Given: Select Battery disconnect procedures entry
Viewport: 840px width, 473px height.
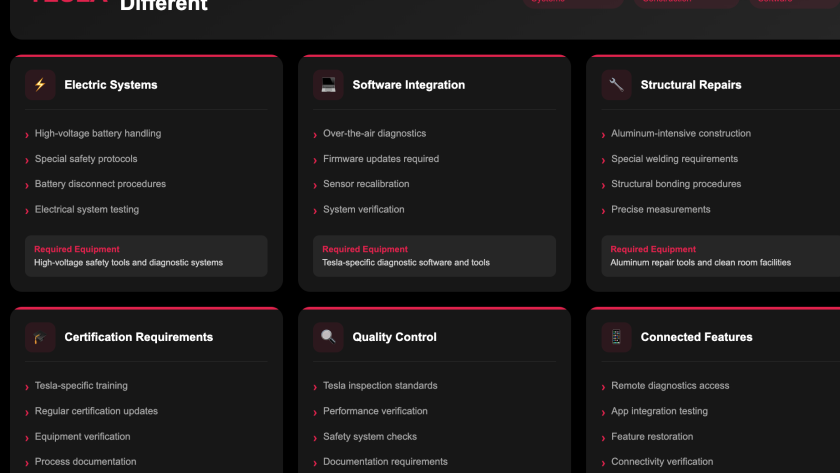Looking at the screenshot, I should [x=100, y=184].
